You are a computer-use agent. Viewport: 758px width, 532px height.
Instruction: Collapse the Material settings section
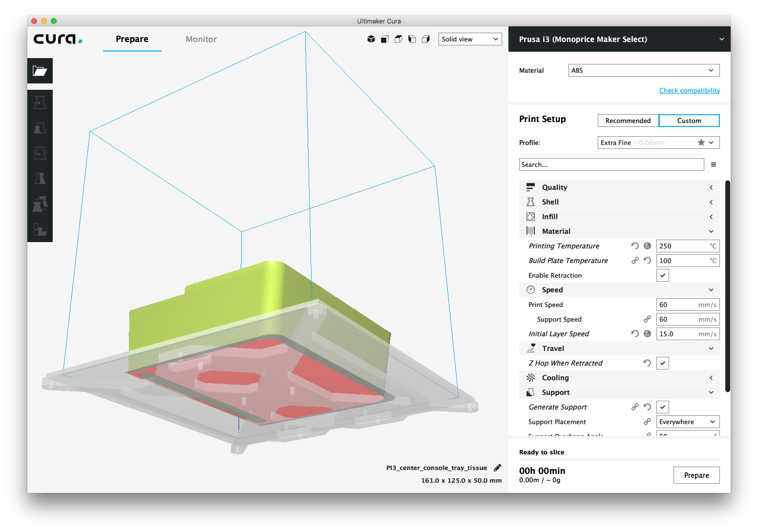(619, 231)
